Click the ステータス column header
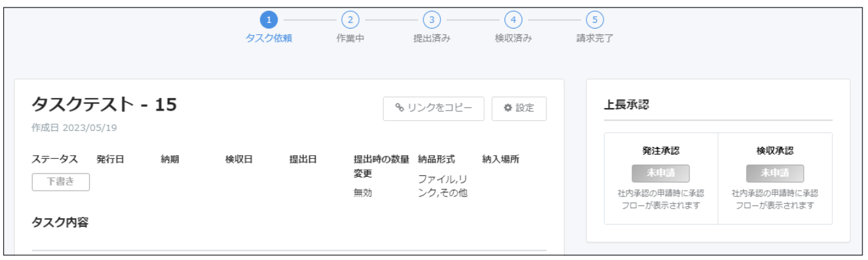 pos(55,159)
